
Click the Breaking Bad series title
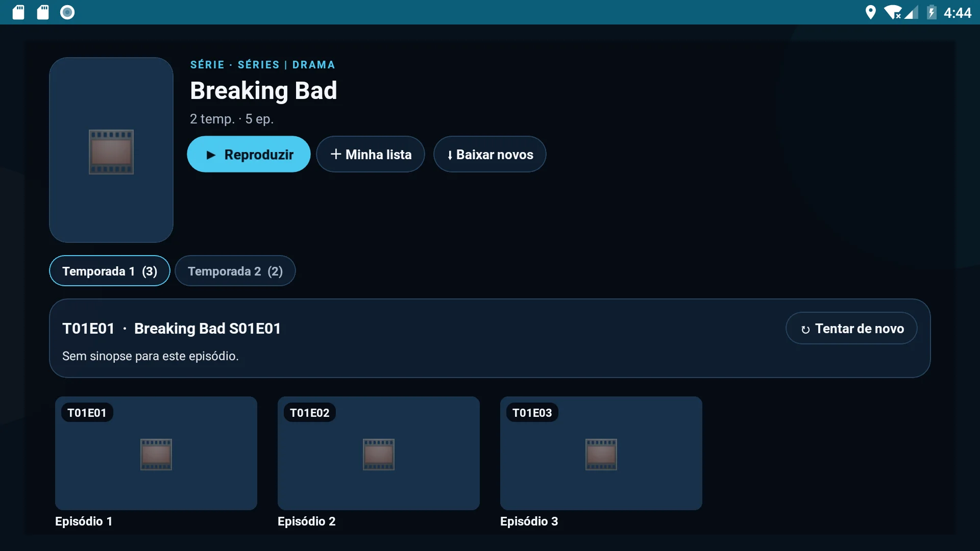coord(263,91)
